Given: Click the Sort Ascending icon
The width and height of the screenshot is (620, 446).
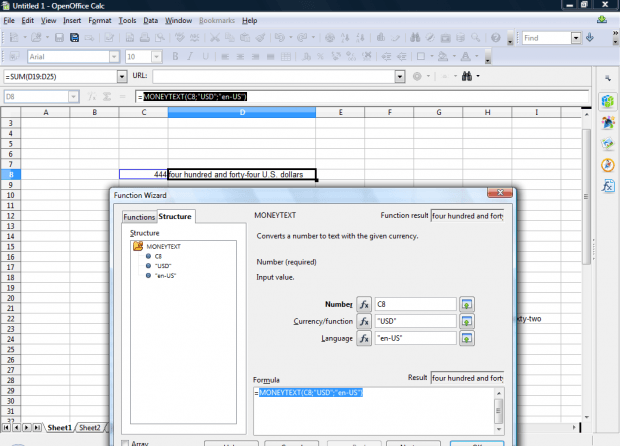Looking at the screenshot, I should pyautogui.click(x=345, y=38).
